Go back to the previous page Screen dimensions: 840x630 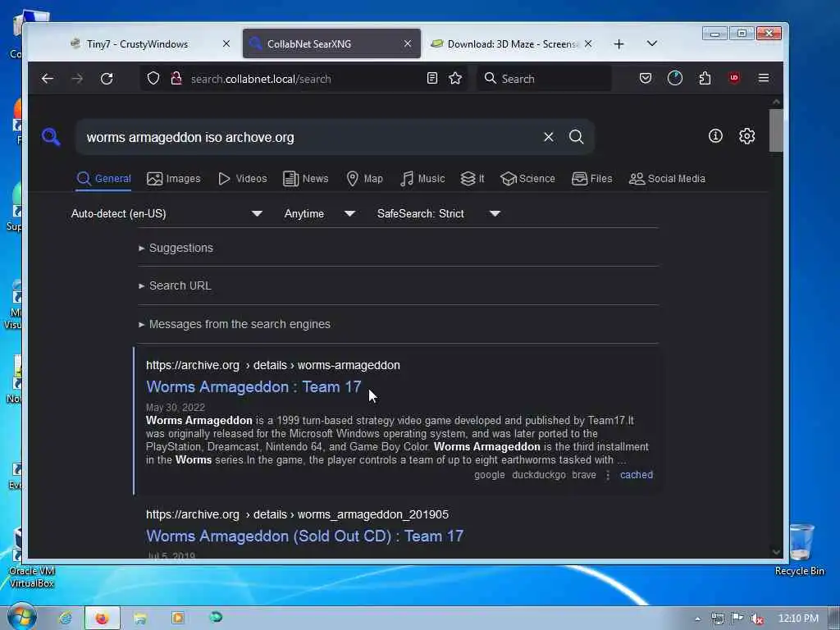47,79
